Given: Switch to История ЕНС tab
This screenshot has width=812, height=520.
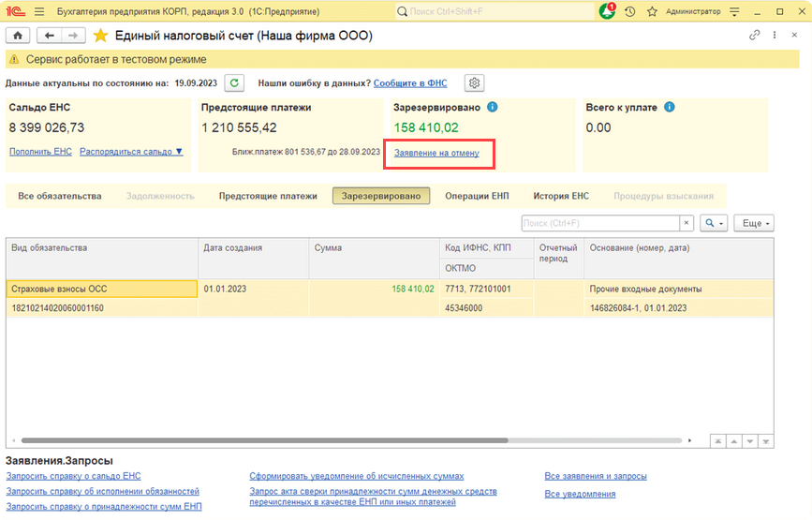Looking at the screenshot, I should [561, 196].
